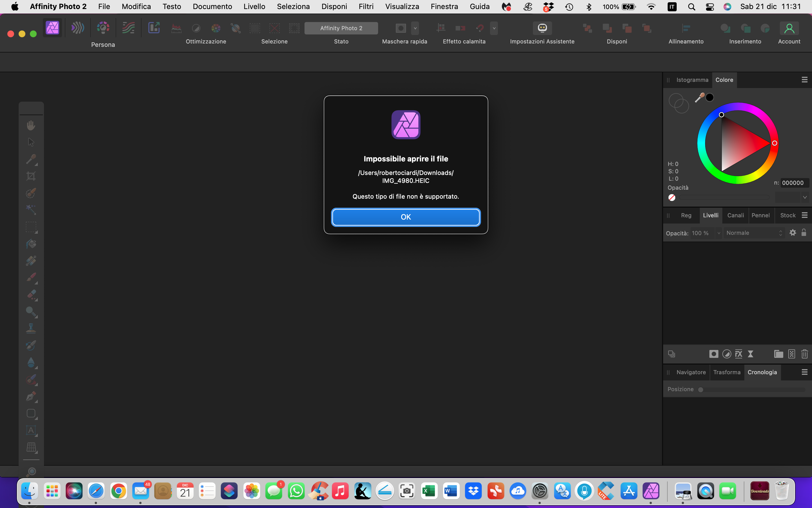Switch to the Navigatore tab
The height and width of the screenshot is (508, 812).
click(691, 372)
